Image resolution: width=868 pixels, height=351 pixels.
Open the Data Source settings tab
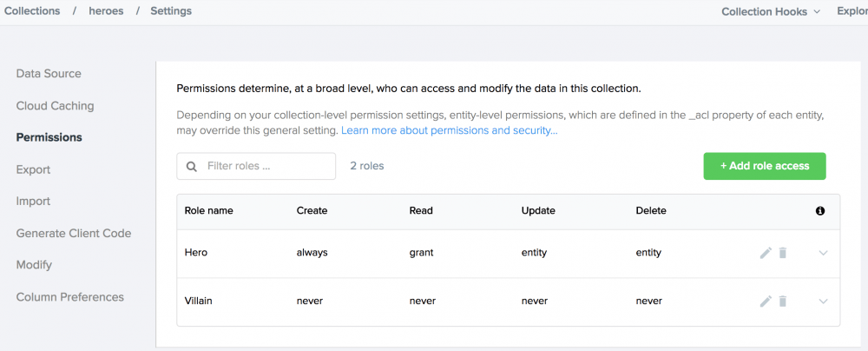click(x=49, y=74)
